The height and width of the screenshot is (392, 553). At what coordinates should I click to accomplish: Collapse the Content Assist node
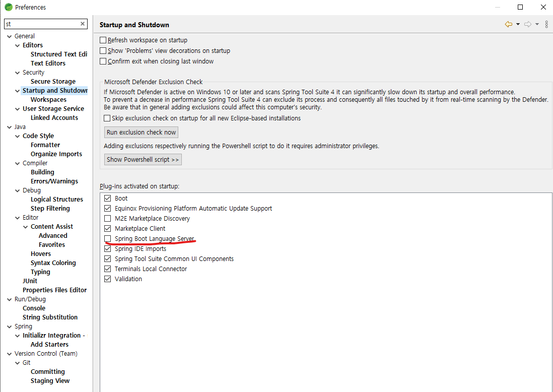(x=25, y=227)
